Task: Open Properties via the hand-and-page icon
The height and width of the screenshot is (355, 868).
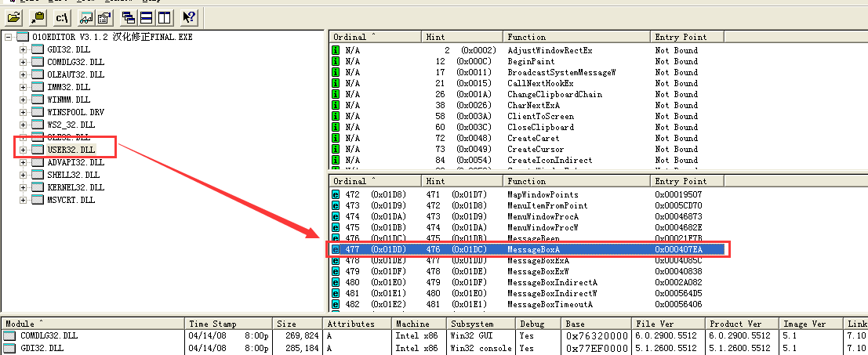Action: pyautogui.click(x=104, y=18)
